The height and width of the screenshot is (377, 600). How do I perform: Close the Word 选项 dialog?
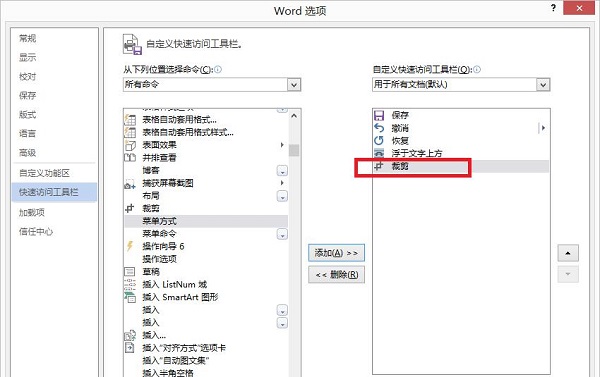click(x=579, y=8)
